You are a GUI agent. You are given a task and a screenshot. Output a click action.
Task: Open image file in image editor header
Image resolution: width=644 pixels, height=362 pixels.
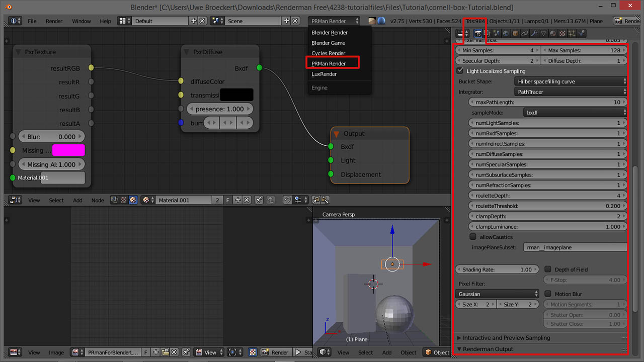165,352
